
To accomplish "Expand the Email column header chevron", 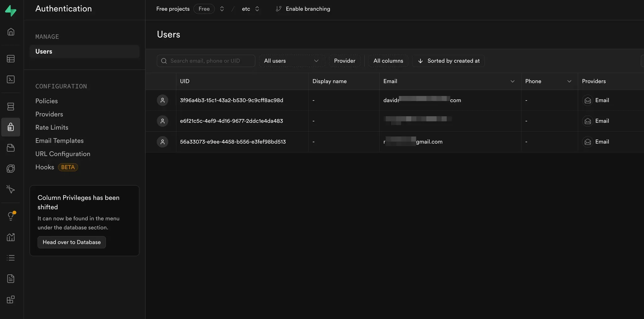I will [x=513, y=81].
